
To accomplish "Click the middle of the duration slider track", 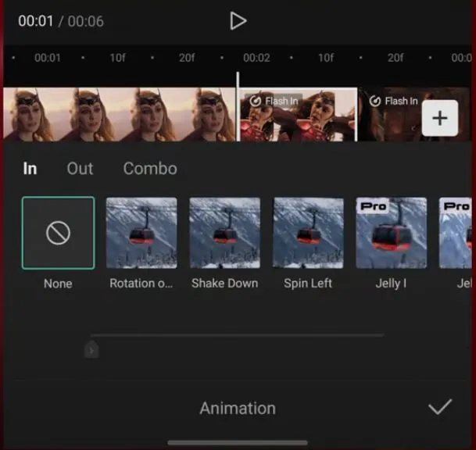I will click(x=238, y=335).
